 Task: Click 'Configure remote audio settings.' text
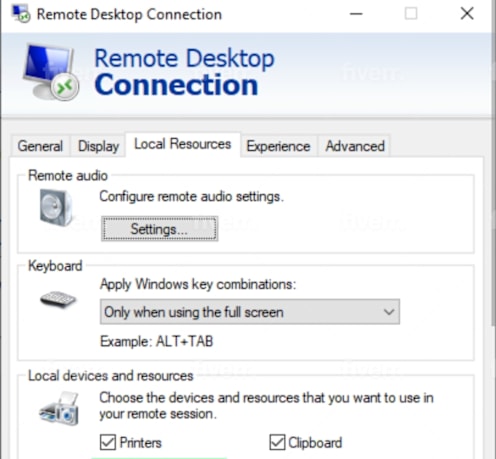[192, 197]
